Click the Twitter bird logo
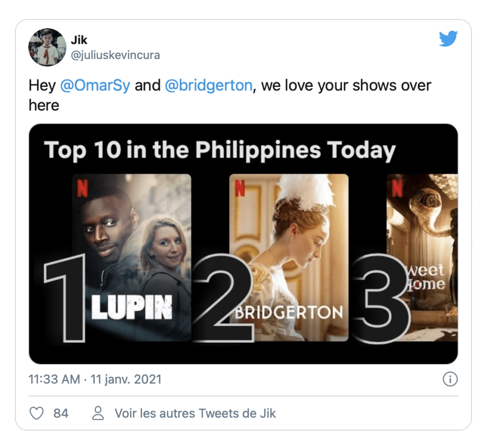 [448, 38]
